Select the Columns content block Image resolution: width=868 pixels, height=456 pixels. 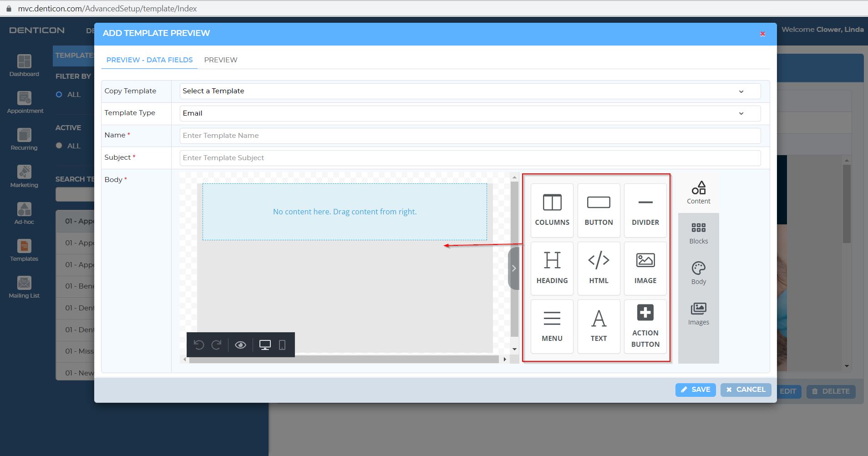click(x=551, y=210)
